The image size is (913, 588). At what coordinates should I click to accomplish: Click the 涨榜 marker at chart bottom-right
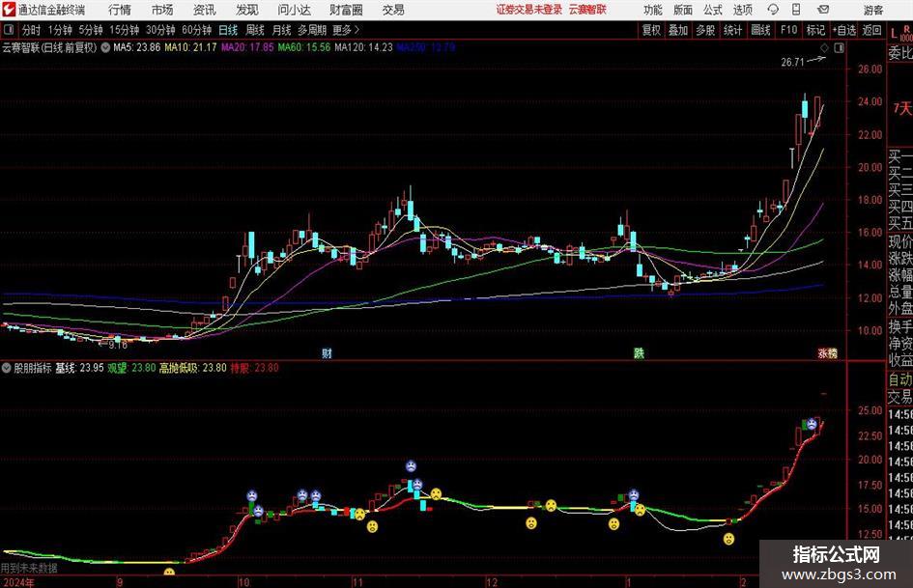coord(827,352)
